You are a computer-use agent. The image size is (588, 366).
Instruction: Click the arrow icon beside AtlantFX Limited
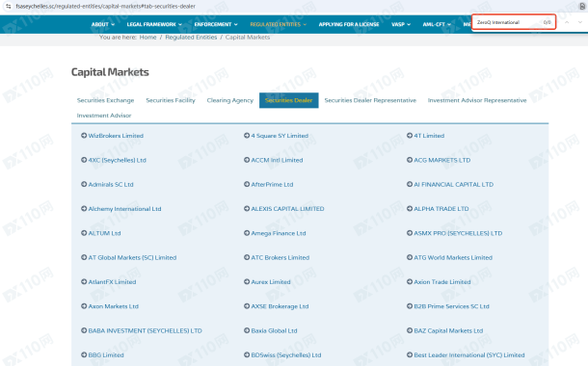click(84, 281)
